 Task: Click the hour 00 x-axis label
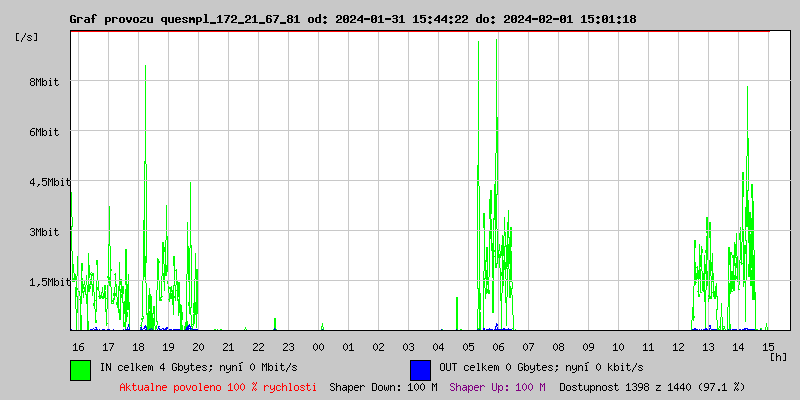[318, 347]
